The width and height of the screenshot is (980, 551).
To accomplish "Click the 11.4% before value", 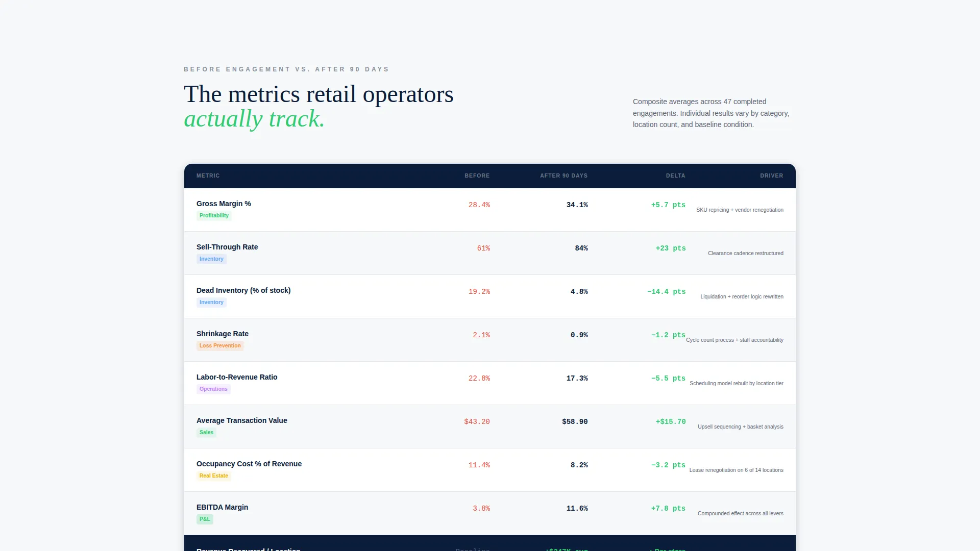I will 479,465.
